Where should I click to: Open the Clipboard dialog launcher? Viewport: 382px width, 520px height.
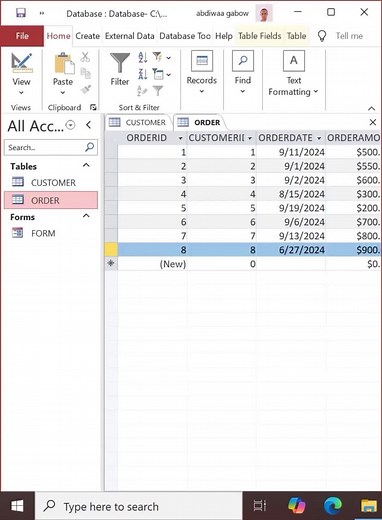click(93, 107)
